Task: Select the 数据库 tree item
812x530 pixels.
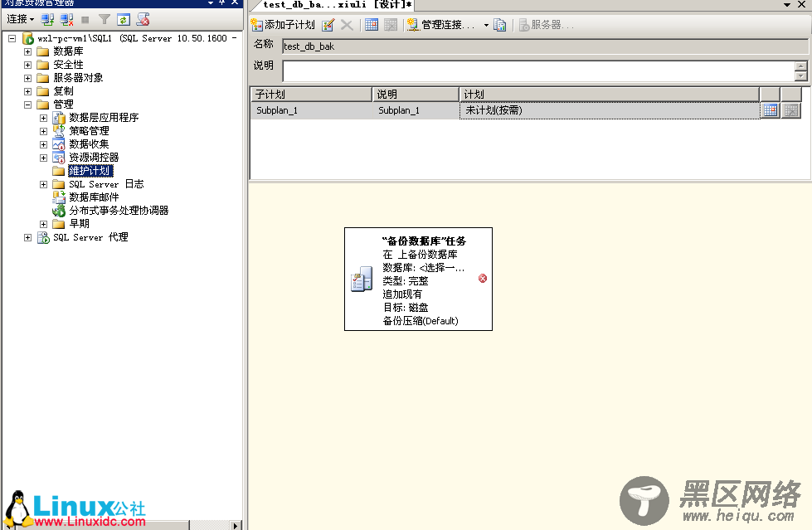Action: coord(68,51)
